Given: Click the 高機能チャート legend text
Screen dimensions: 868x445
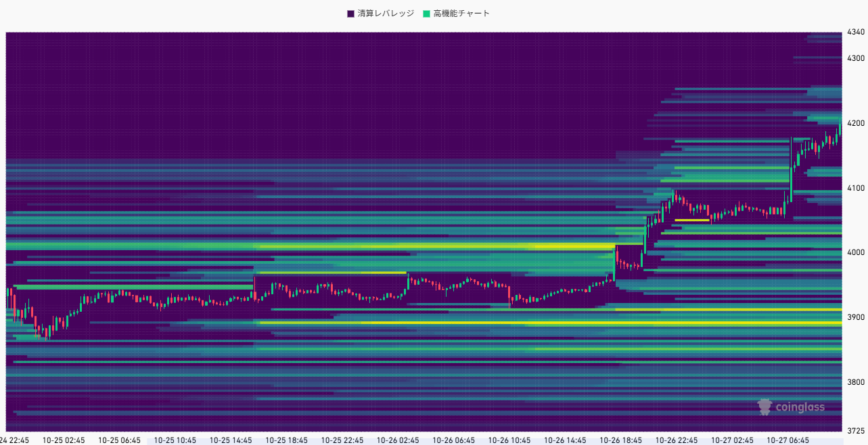Looking at the screenshot, I should pos(461,14).
